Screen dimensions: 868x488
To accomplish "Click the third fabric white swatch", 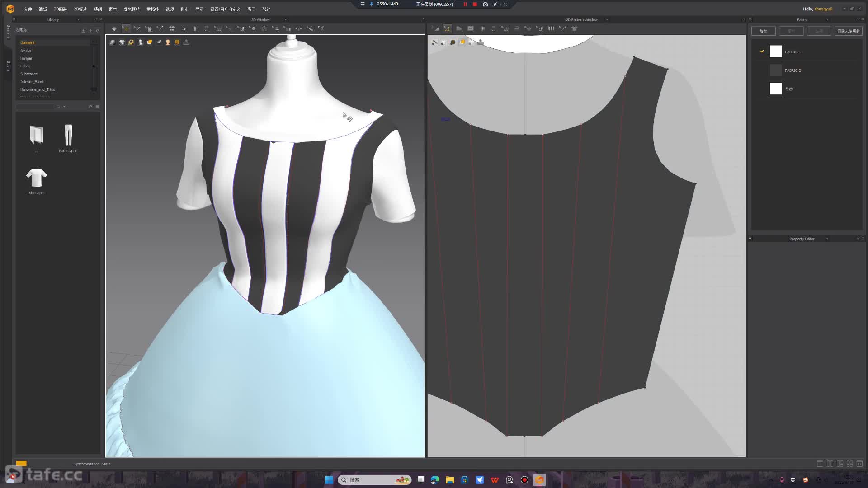I will pyautogui.click(x=776, y=89).
